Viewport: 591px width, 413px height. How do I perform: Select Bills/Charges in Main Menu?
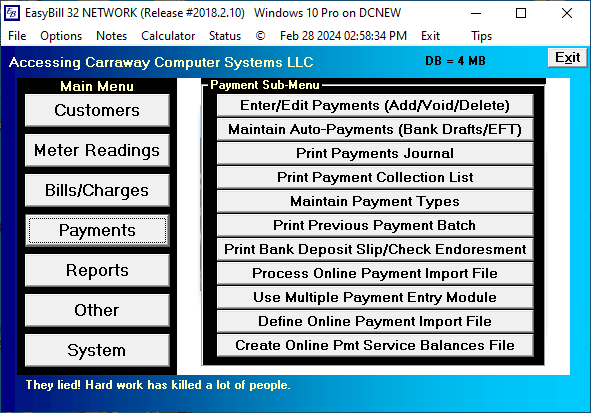tap(97, 190)
